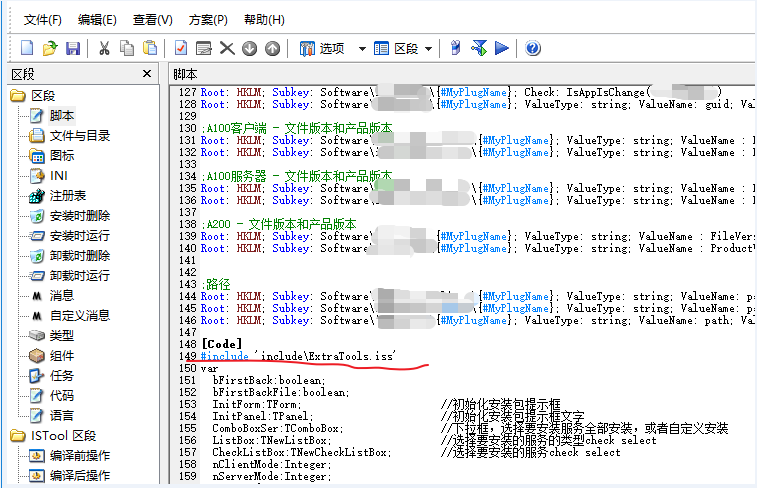
Task: Select 编译后操作 in the sections tree
Action: tap(80, 475)
